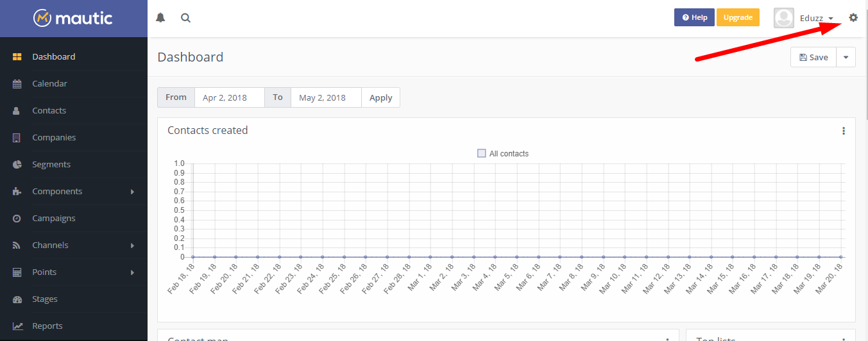The image size is (868, 341).
Task: Open the notifications bell icon
Action: point(160,18)
